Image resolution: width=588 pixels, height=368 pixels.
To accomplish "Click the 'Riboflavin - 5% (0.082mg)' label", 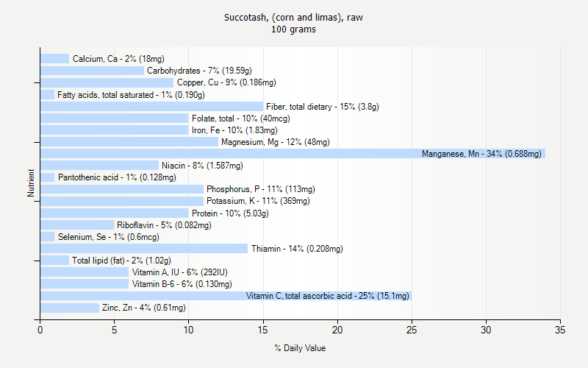I will pyautogui.click(x=164, y=225).
